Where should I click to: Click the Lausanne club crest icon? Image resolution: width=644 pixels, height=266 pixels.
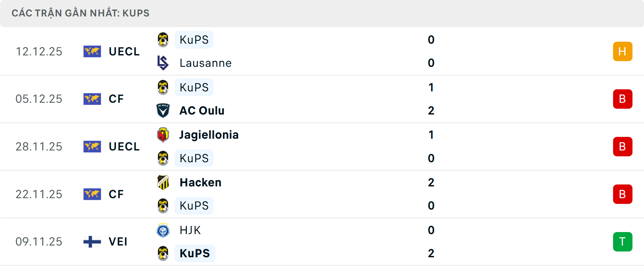point(163,63)
